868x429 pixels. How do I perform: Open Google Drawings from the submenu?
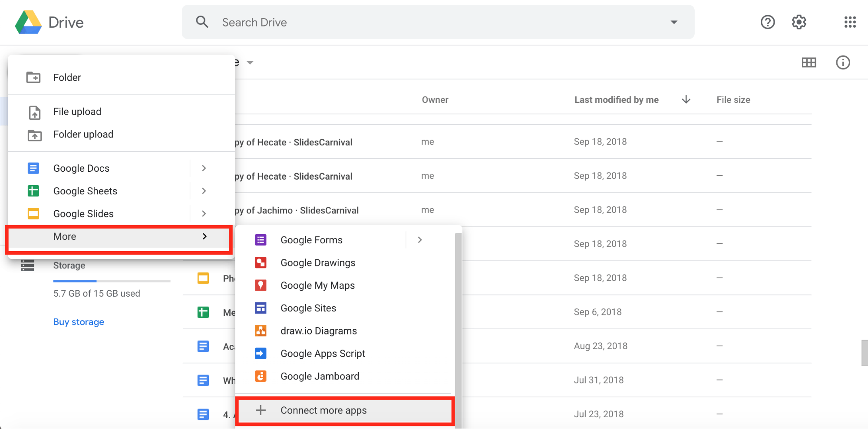click(x=317, y=262)
